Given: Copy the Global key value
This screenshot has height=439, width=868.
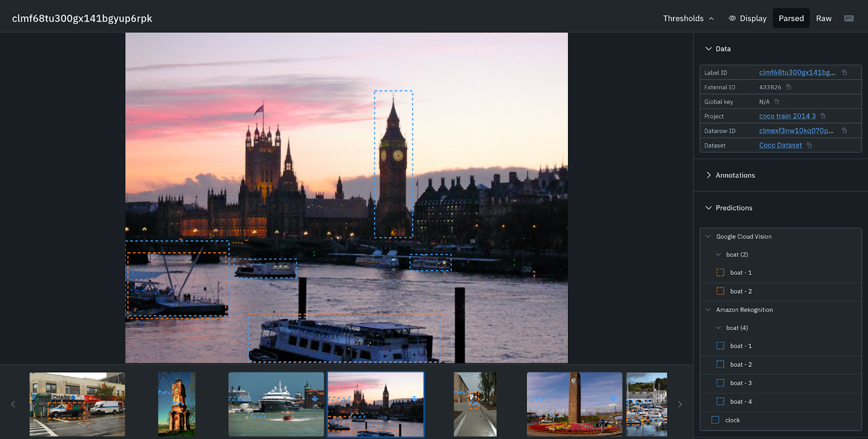Looking at the screenshot, I should [x=777, y=102].
